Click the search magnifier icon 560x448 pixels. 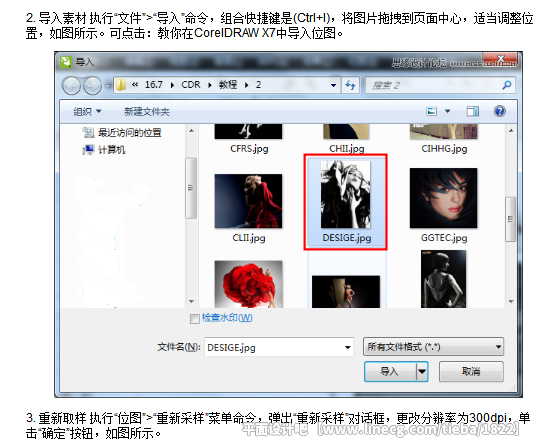click(x=506, y=85)
